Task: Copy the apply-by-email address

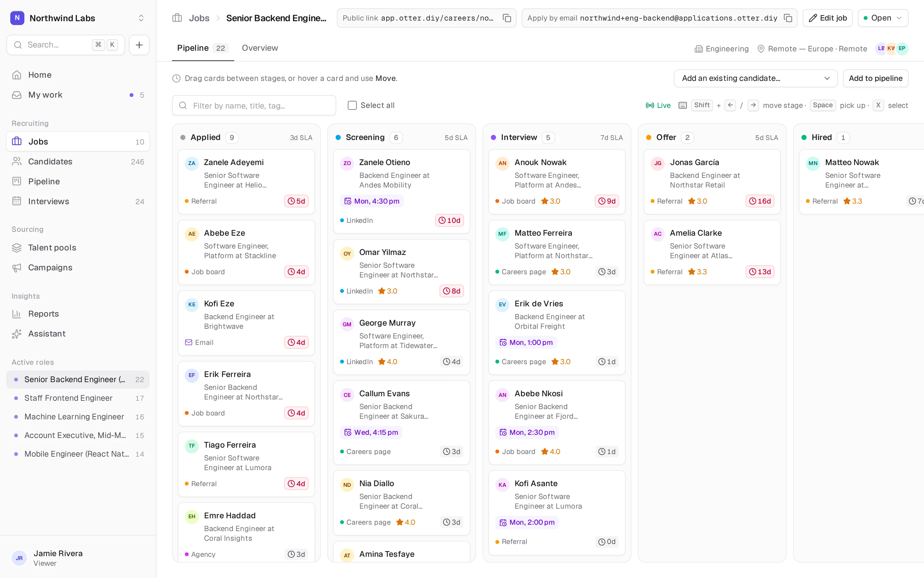Action: click(788, 18)
